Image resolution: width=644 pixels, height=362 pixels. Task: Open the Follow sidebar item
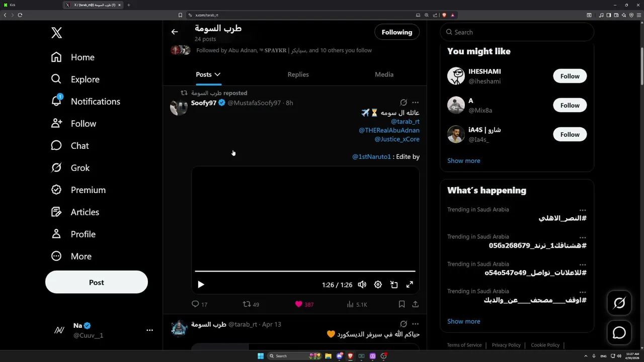pyautogui.click(x=73, y=124)
